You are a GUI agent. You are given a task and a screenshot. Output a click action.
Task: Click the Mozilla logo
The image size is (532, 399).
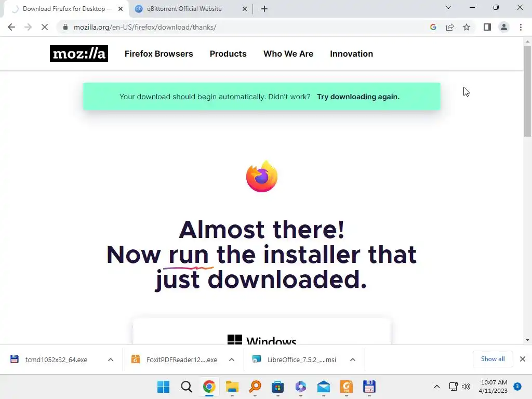click(79, 54)
